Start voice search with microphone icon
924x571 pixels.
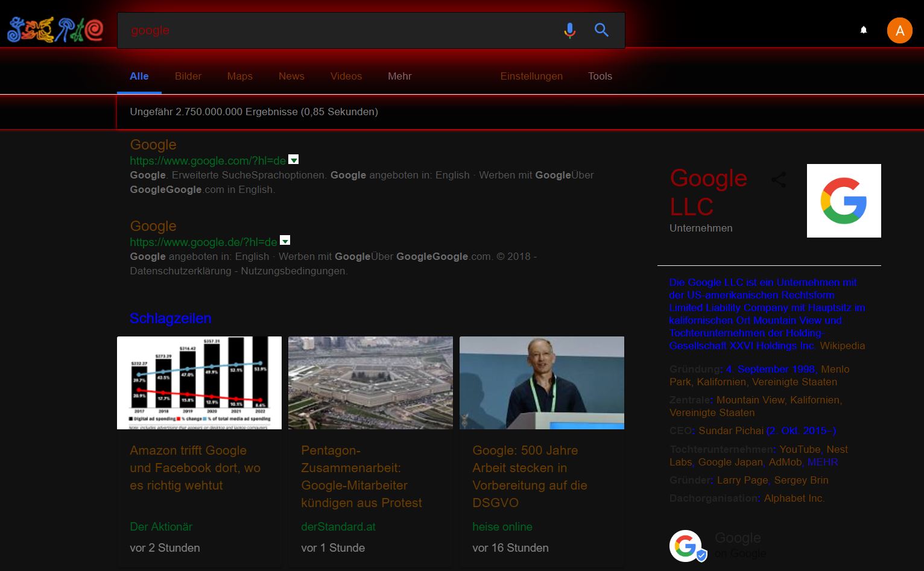(569, 30)
